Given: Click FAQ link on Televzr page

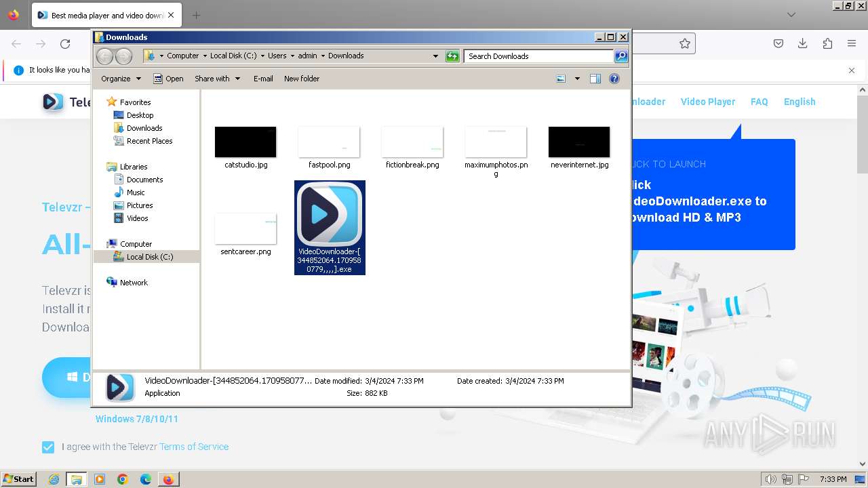Looking at the screenshot, I should (x=759, y=102).
